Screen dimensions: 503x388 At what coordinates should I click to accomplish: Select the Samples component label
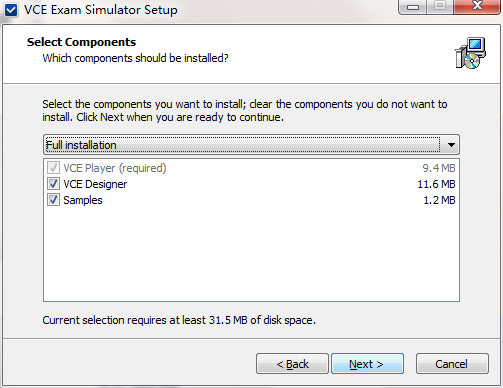pyautogui.click(x=83, y=200)
